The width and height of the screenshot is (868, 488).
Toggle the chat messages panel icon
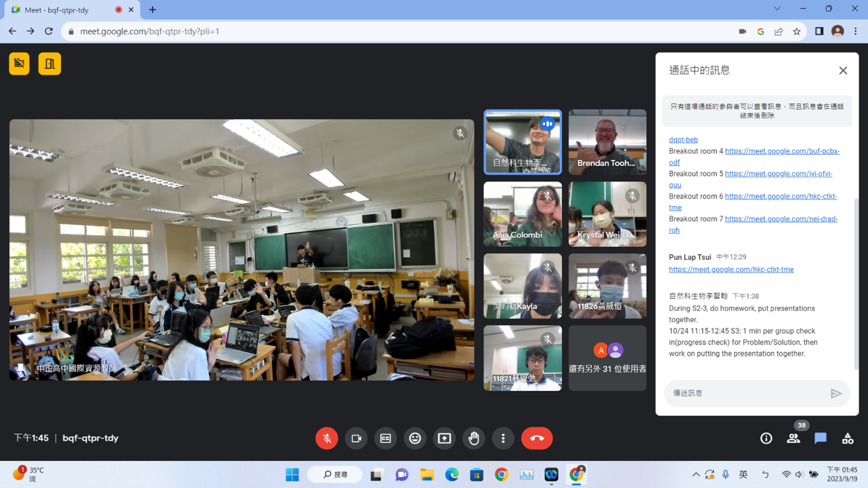click(820, 438)
